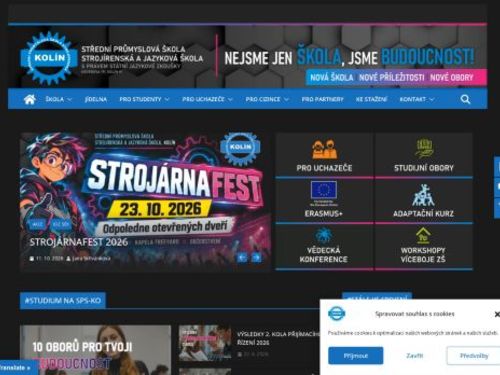Open the Workshopy víceboje ZŠ house icon

pyautogui.click(x=423, y=235)
